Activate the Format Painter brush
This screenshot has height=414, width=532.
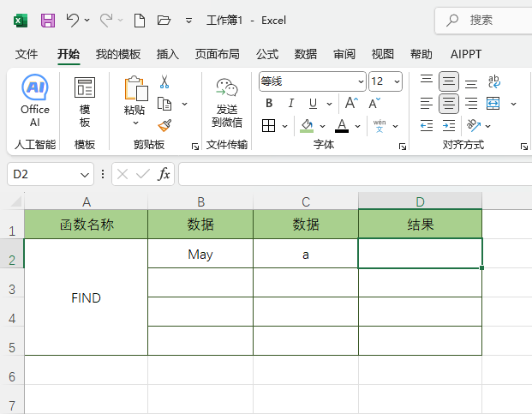(x=164, y=125)
